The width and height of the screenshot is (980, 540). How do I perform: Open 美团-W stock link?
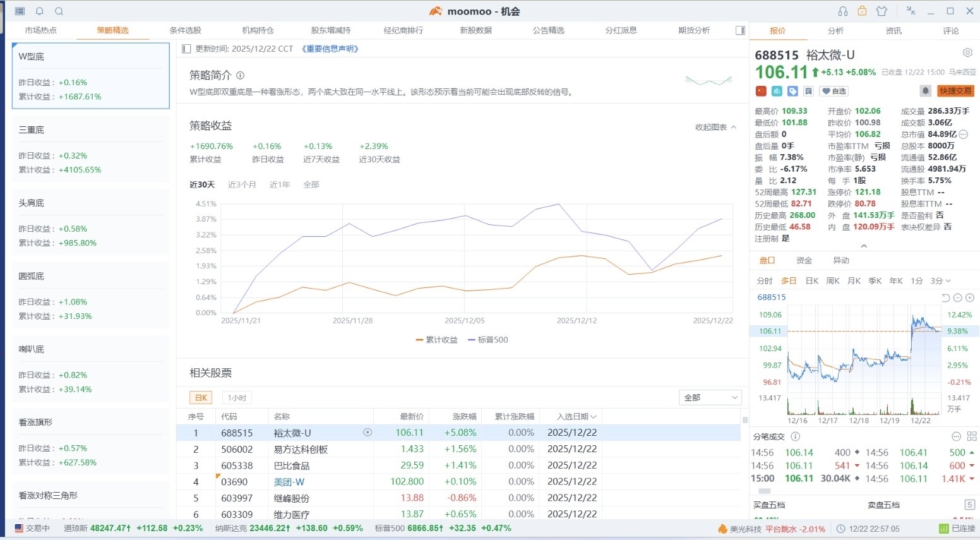pyautogui.click(x=289, y=482)
